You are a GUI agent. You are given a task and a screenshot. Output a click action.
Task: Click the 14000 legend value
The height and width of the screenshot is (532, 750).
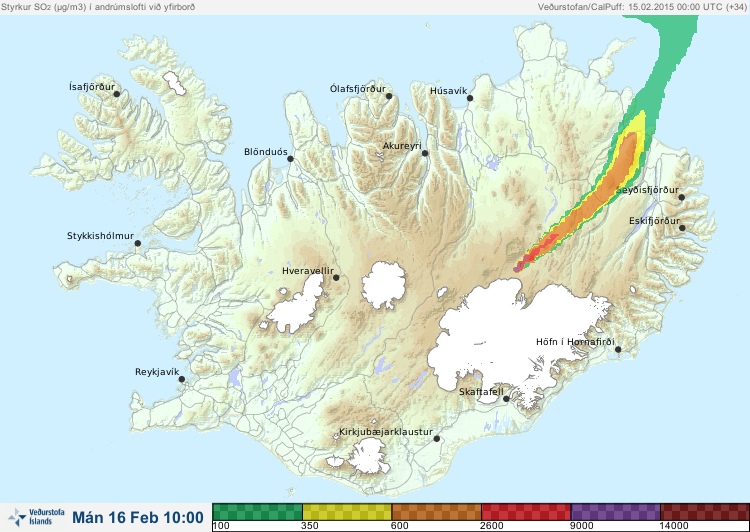coord(674,526)
